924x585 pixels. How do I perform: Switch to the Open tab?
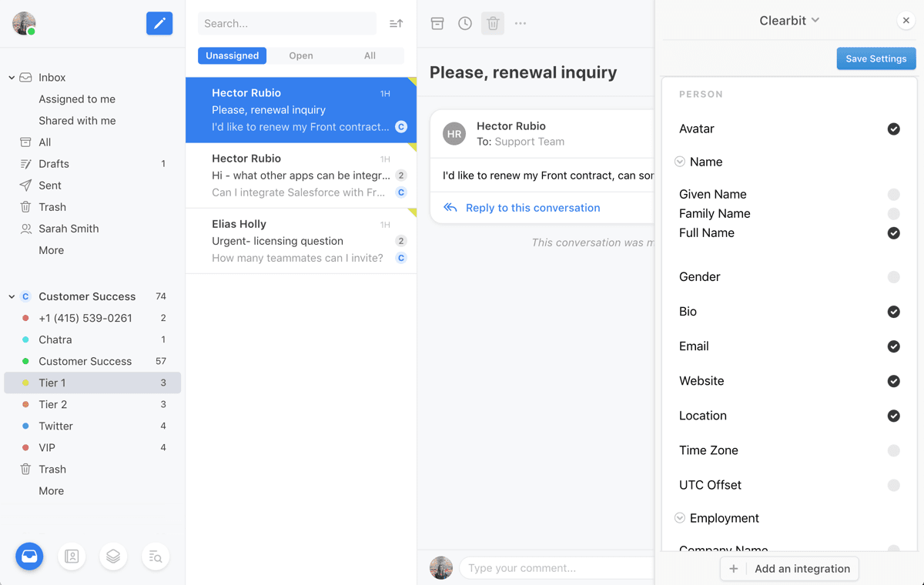pos(300,55)
